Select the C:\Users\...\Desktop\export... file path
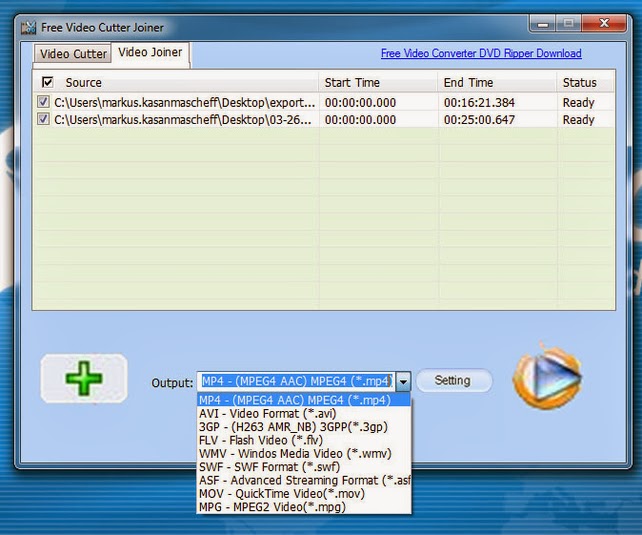The width and height of the screenshot is (642, 535). (x=185, y=102)
